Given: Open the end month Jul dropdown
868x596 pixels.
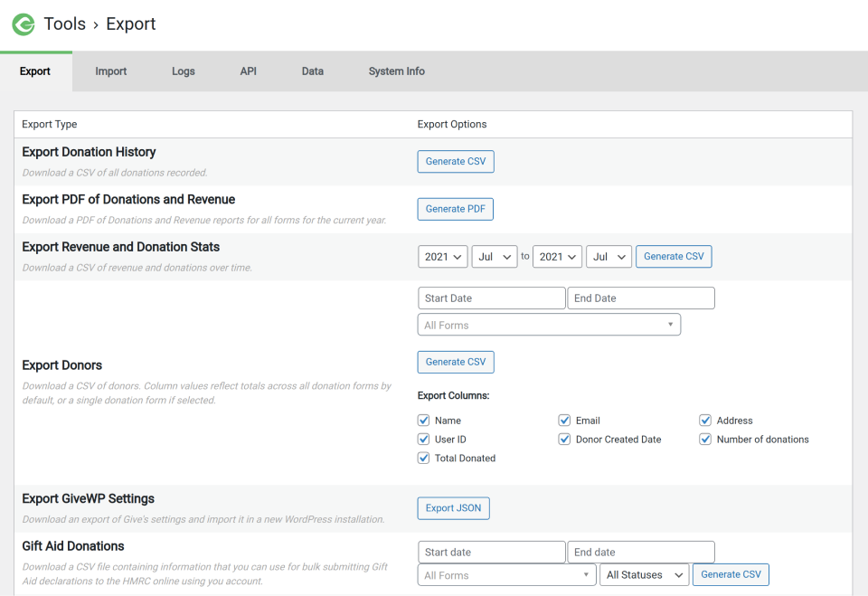Looking at the screenshot, I should pos(609,257).
